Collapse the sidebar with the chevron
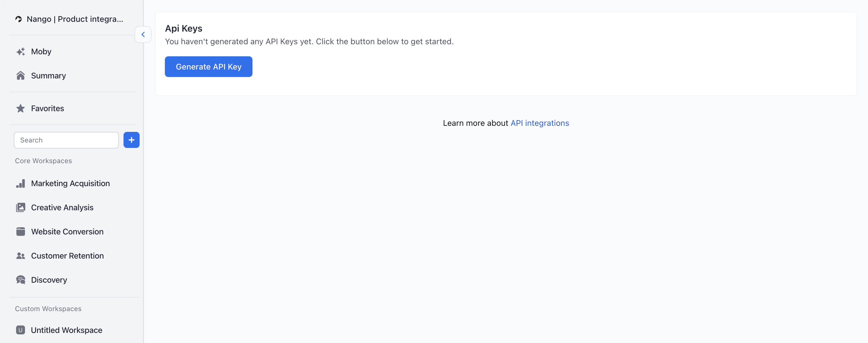This screenshot has width=868, height=343. 143,34
